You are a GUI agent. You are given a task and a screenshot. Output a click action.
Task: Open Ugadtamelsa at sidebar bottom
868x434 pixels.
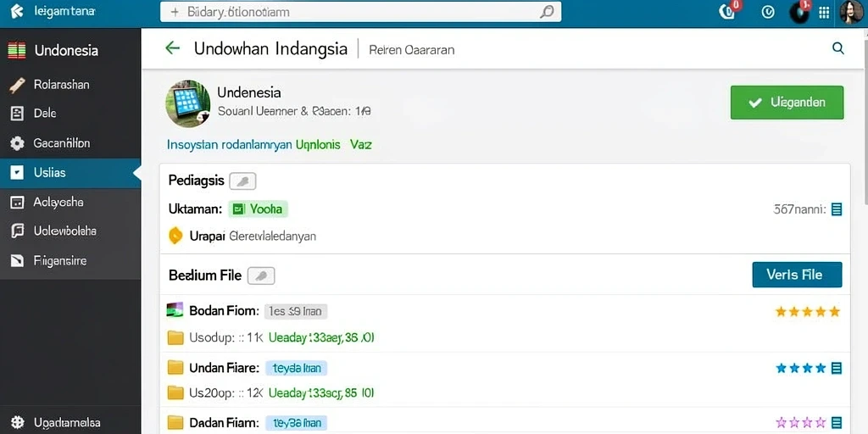(x=70, y=422)
